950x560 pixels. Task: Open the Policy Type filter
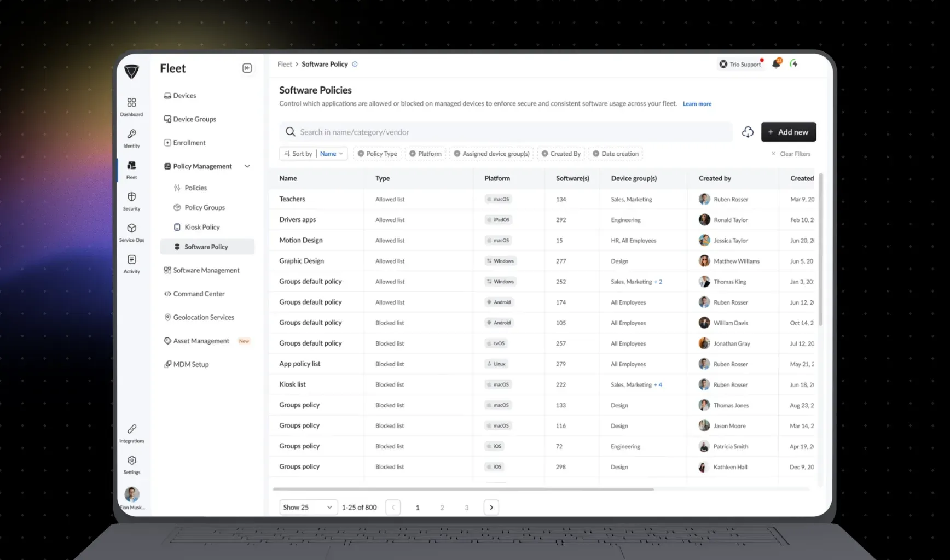point(377,154)
